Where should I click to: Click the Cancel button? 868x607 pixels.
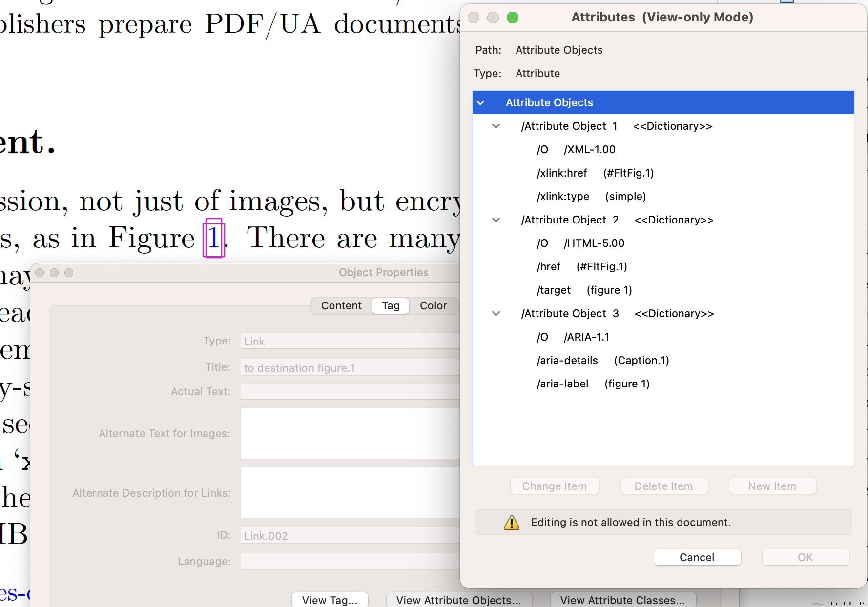697,557
